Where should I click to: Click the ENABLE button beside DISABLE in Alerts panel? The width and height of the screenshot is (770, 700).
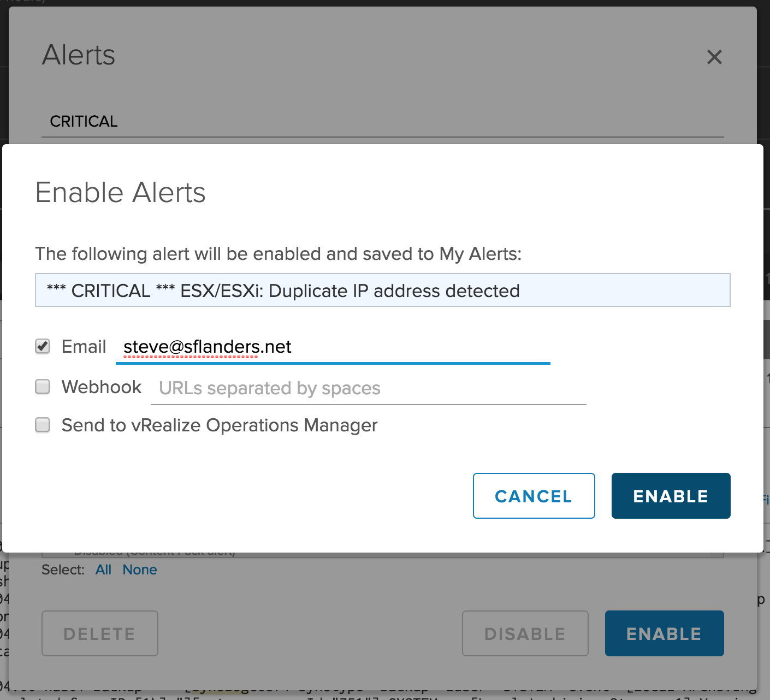point(664,633)
